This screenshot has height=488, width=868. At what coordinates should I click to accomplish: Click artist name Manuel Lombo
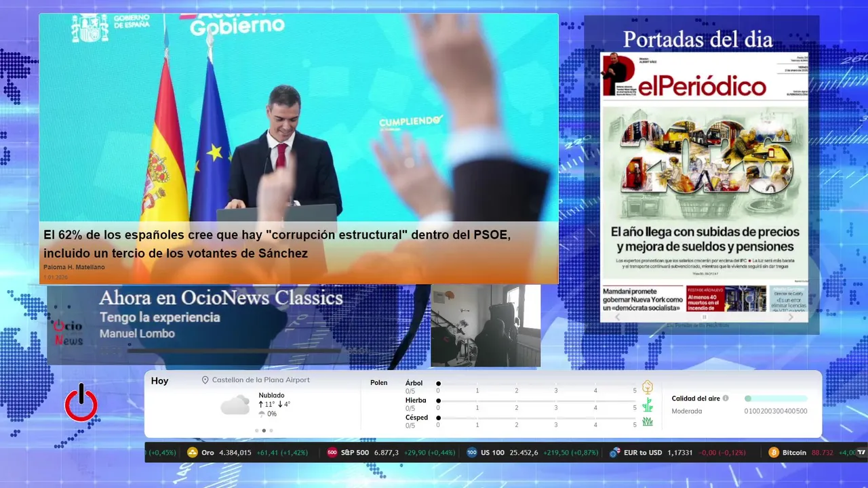tap(137, 333)
